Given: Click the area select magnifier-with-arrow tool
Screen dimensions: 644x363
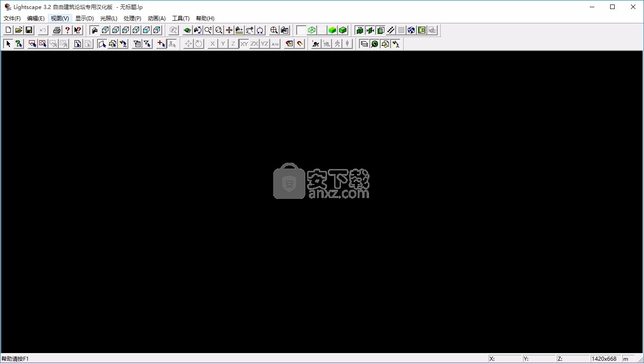Looking at the screenshot, I should coord(43,44).
